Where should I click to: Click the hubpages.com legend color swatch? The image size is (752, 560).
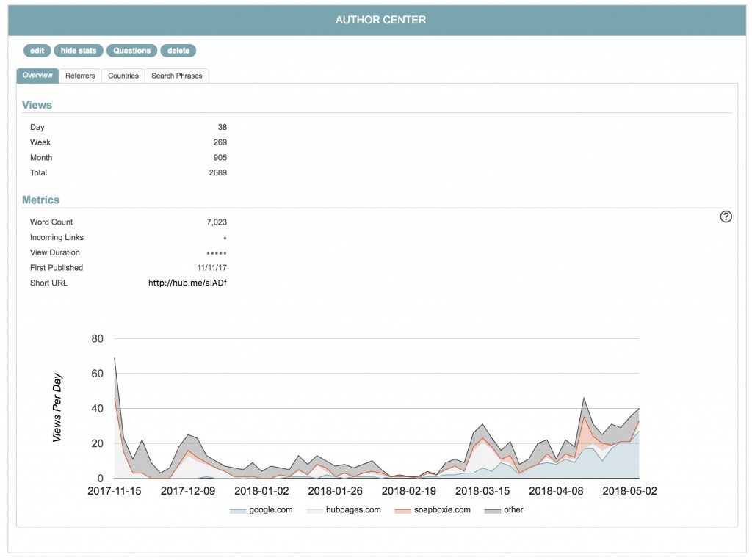314,511
